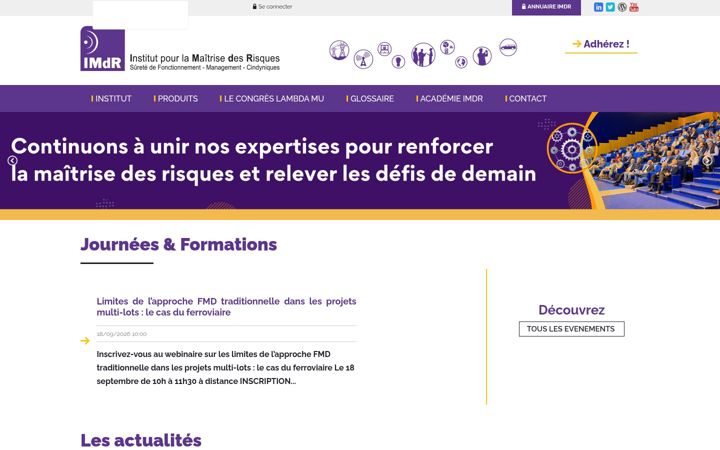Click the Inscrivez-vous au webinaire description text
This screenshot has width=720, height=450.
coord(225,367)
